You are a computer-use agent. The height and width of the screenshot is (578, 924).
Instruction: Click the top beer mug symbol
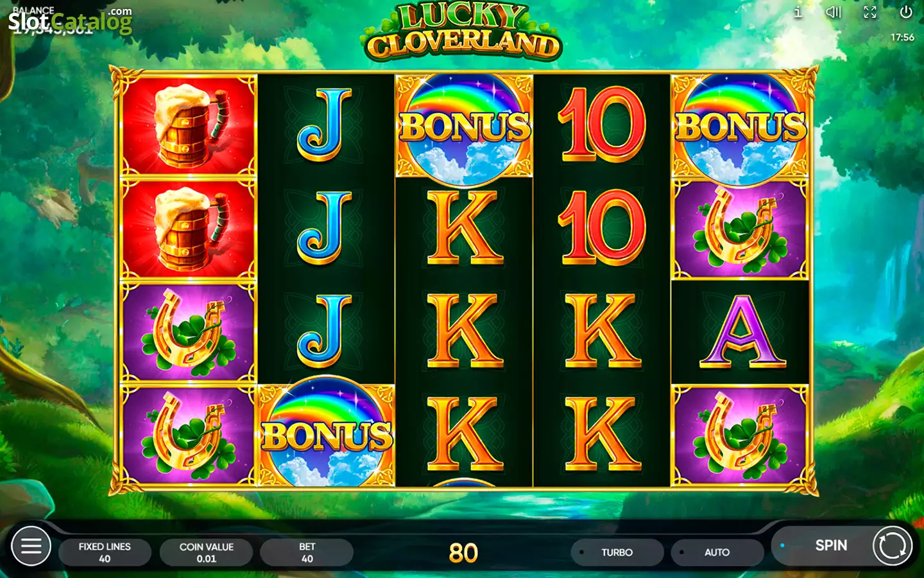[x=188, y=126]
